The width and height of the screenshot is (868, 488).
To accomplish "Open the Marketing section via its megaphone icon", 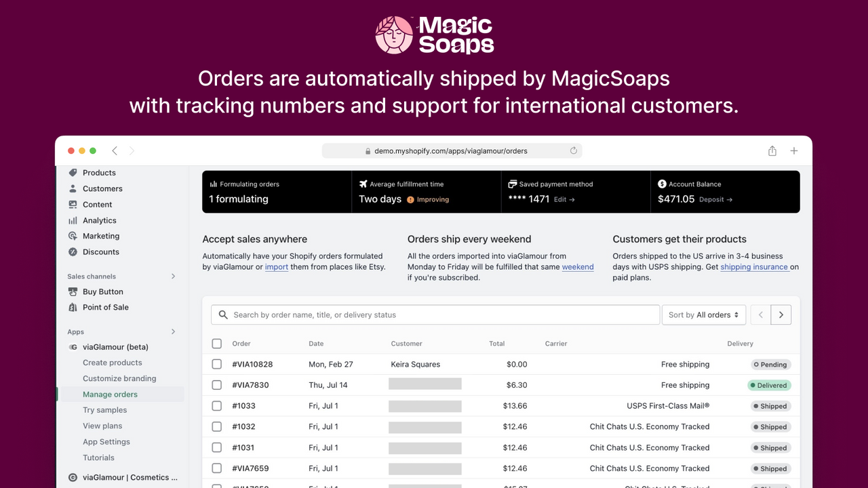I will (x=73, y=236).
